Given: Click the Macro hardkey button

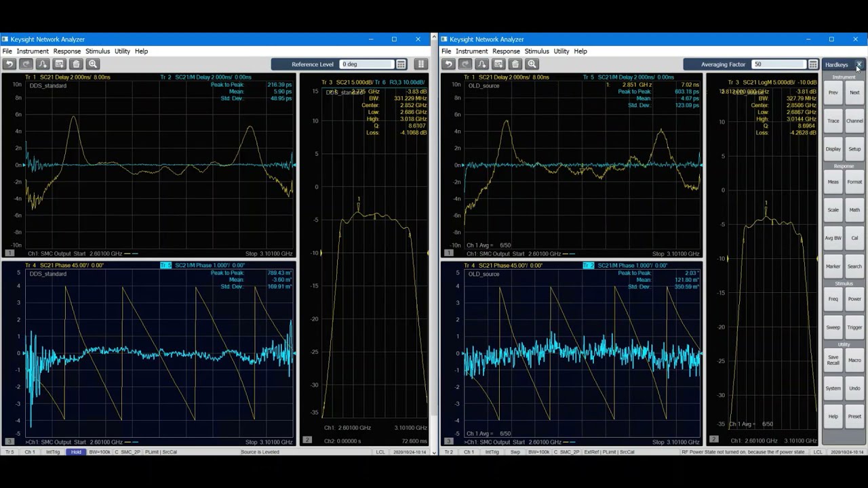Looking at the screenshot, I should [854, 360].
